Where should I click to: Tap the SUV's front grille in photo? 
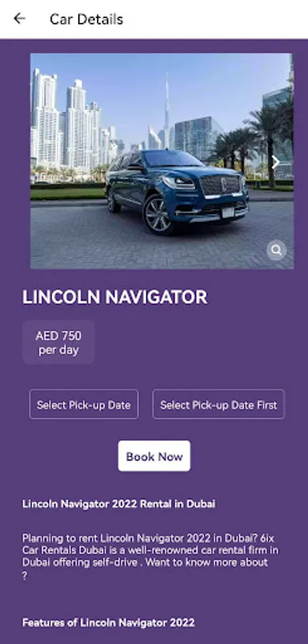pos(221,185)
